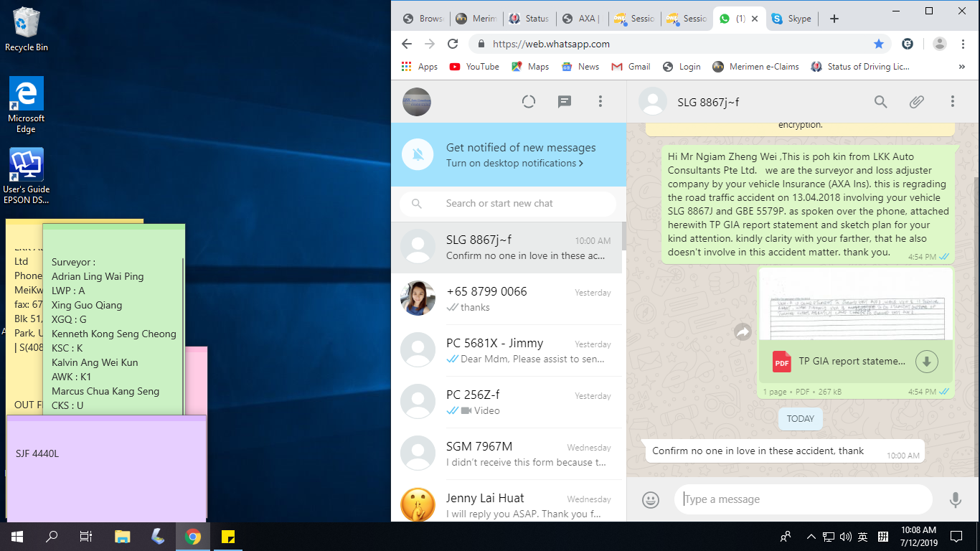Click Turn on desktop notifications link
The height and width of the screenshot is (551, 980).
(x=514, y=163)
